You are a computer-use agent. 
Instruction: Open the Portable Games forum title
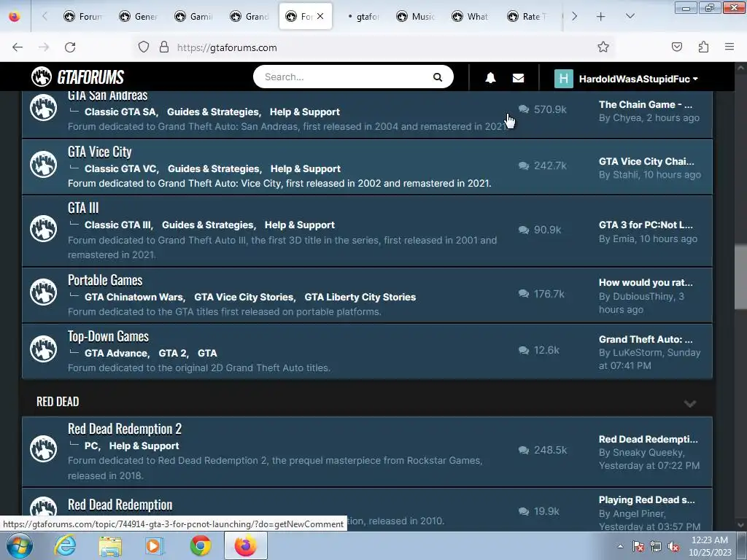coord(105,280)
